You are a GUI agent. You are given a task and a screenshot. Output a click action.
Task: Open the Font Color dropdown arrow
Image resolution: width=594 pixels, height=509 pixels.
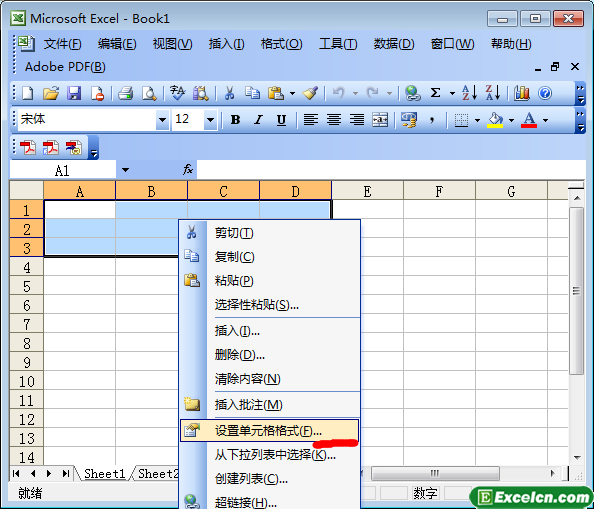546,120
